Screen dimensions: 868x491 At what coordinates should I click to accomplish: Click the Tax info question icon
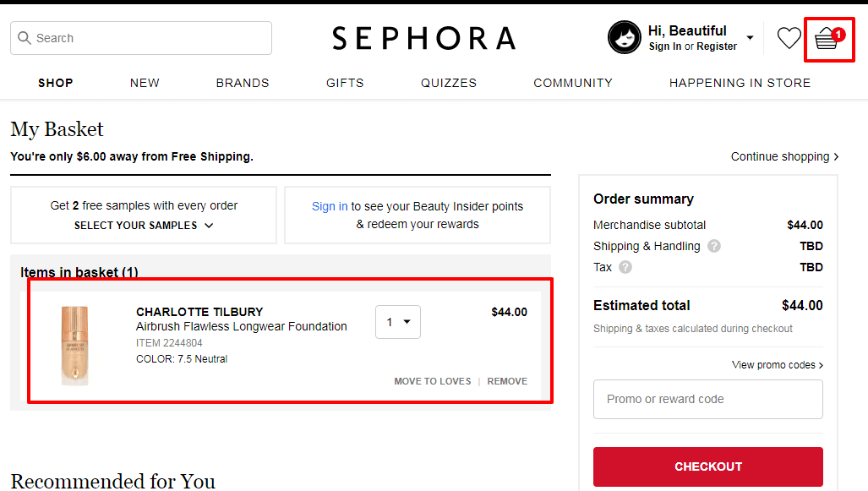pos(625,267)
